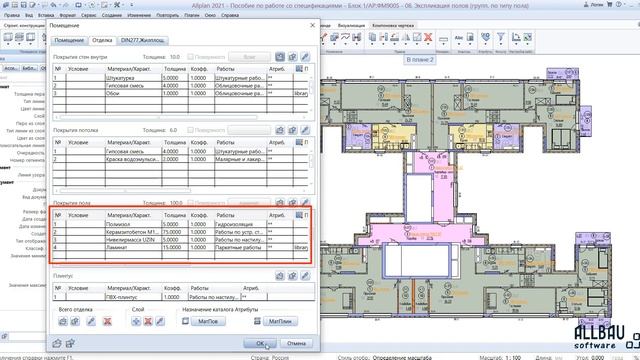Viewport: 640px width, 360px height.
Task: Expand dropdown under red X delete tool
Action: click(x=428, y=44)
